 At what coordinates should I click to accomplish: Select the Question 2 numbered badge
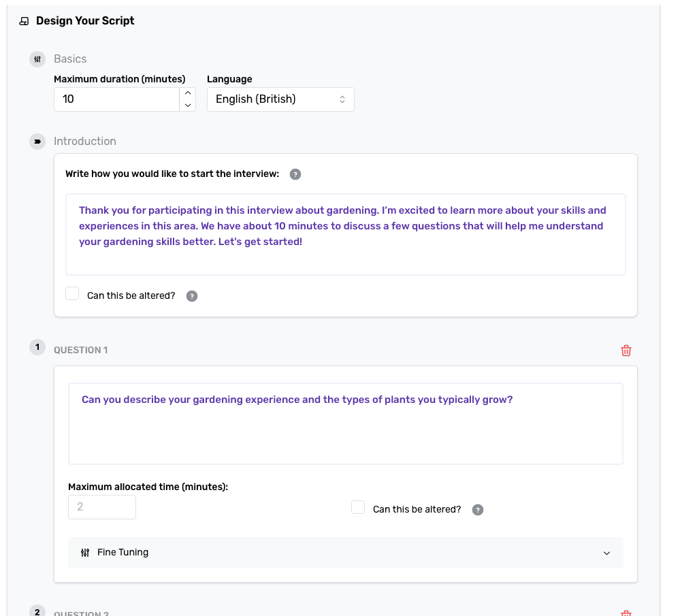tap(37, 611)
